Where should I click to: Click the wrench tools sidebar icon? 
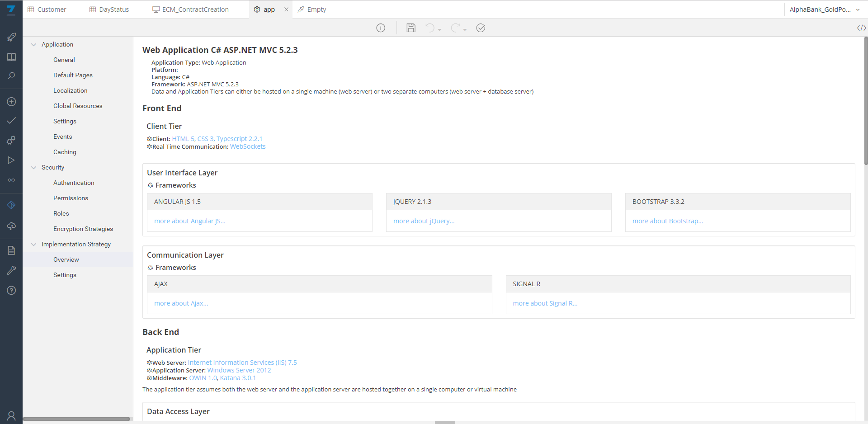click(11, 270)
